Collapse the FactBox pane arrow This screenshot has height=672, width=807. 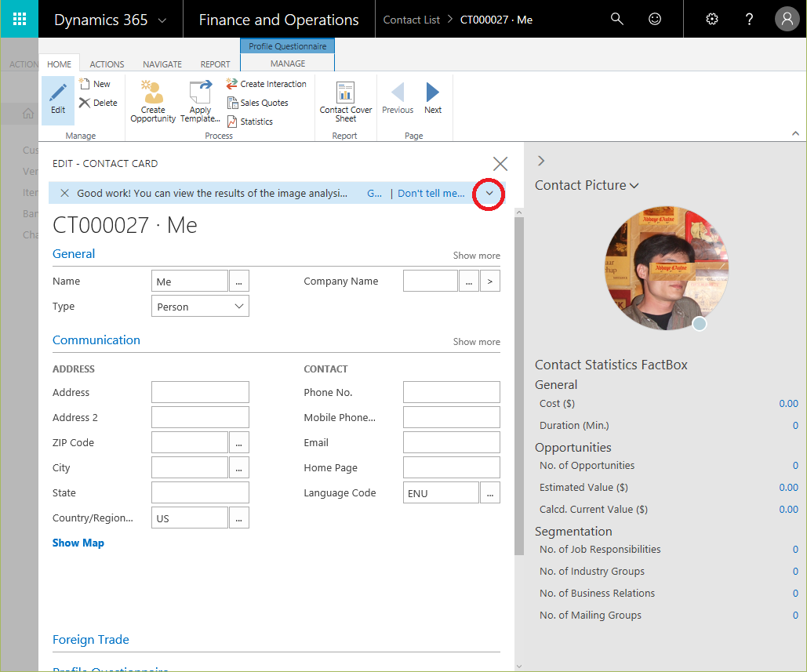[541, 161]
